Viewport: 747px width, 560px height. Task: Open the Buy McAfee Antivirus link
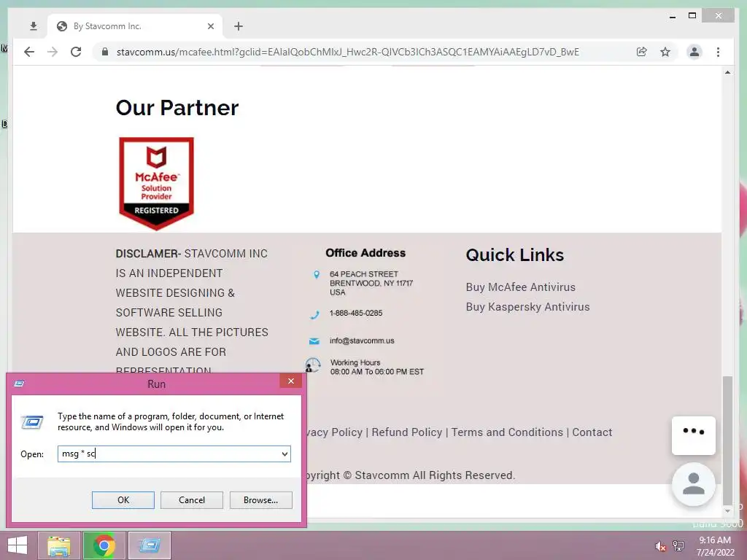click(x=521, y=287)
